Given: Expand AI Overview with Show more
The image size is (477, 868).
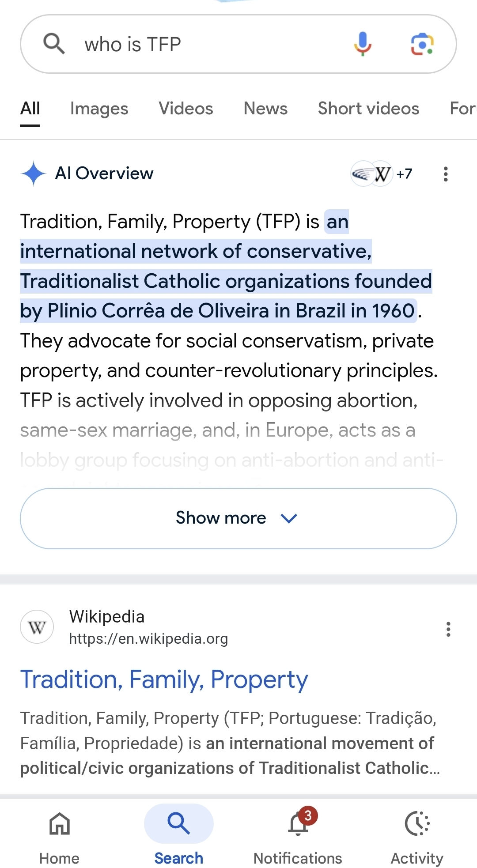Looking at the screenshot, I should coord(238,518).
